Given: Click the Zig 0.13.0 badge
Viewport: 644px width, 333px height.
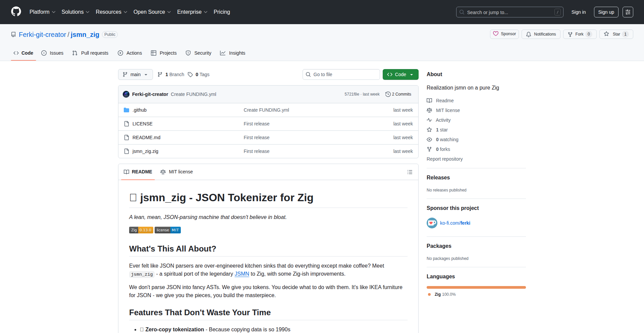Looking at the screenshot, I should [141, 230].
